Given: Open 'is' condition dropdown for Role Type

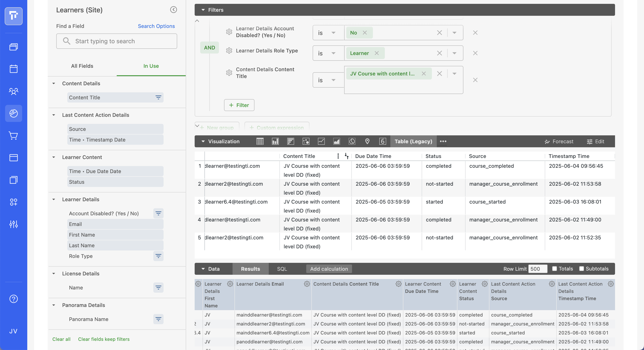Looking at the screenshot, I should pyautogui.click(x=328, y=53).
